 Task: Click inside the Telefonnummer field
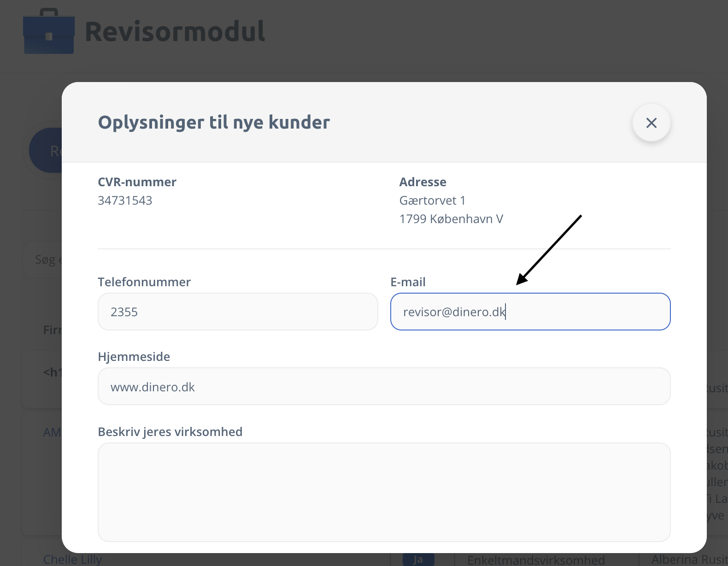(x=238, y=312)
